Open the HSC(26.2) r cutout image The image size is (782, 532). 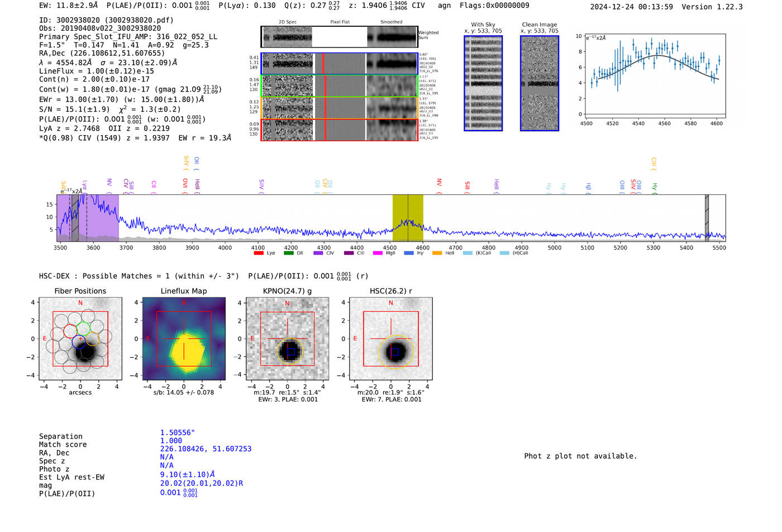tap(390, 339)
